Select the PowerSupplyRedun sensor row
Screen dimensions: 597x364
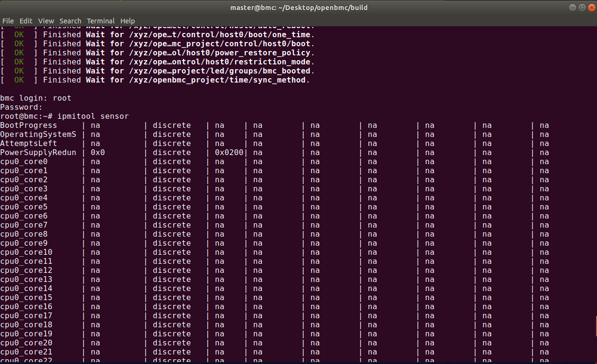38,152
